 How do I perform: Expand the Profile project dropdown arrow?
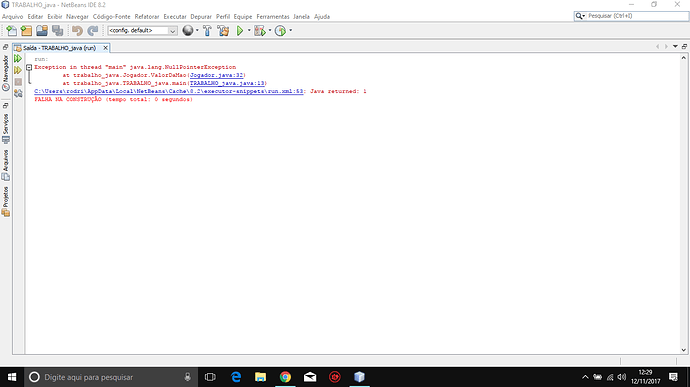click(x=290, y=30)
